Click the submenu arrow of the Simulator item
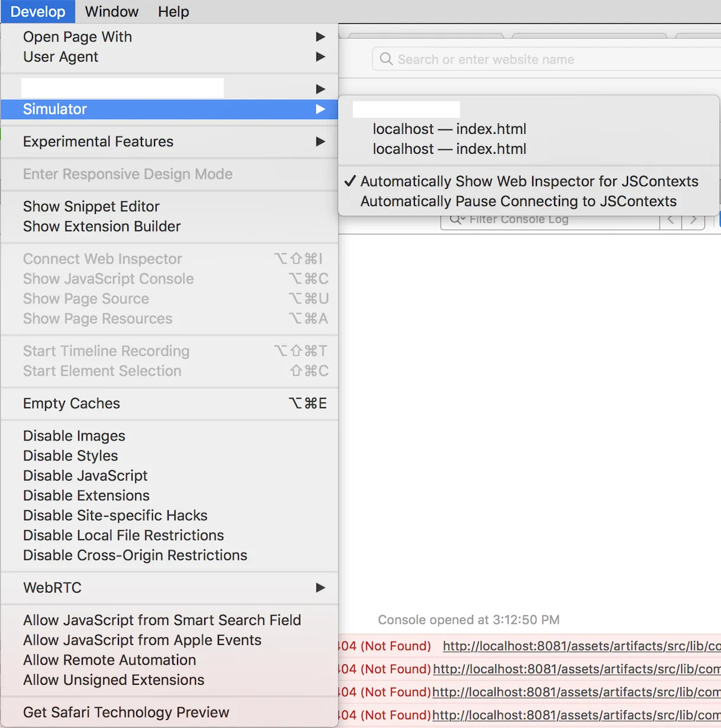Viewport: 721px width, 728px height. tap(320, 109)
